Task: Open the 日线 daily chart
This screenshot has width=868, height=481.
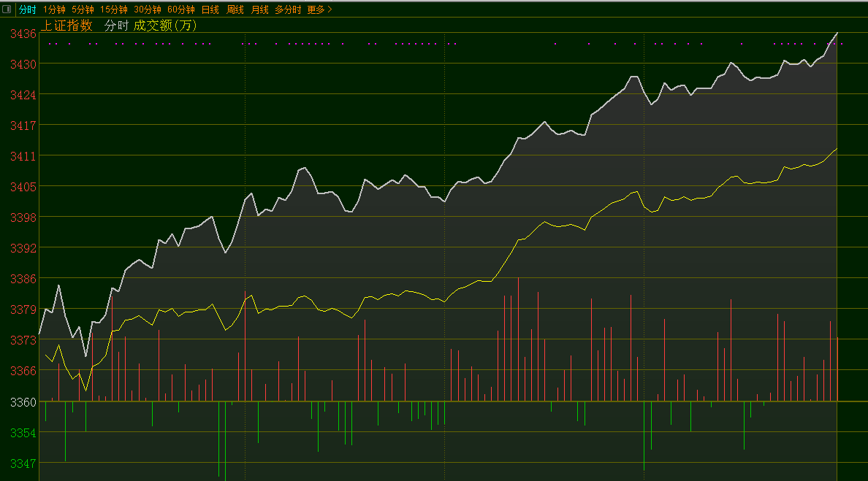Action: point(210,9)
